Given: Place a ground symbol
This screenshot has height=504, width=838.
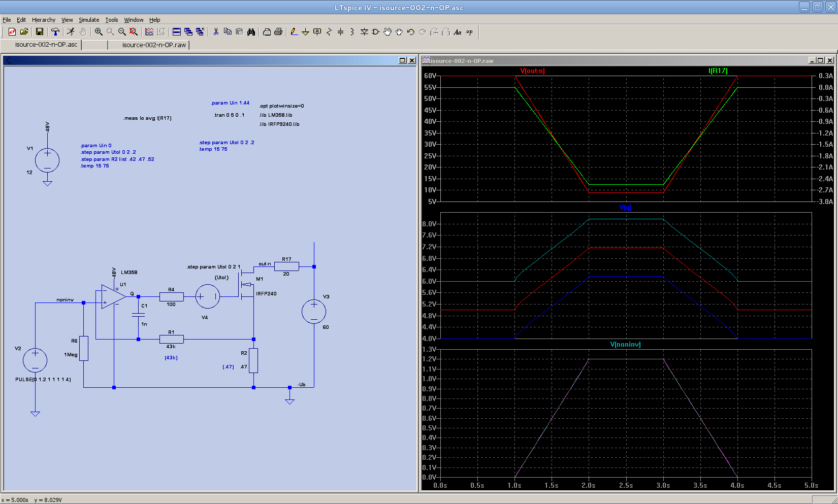Looking at the screenshot, I should (306, 31).
